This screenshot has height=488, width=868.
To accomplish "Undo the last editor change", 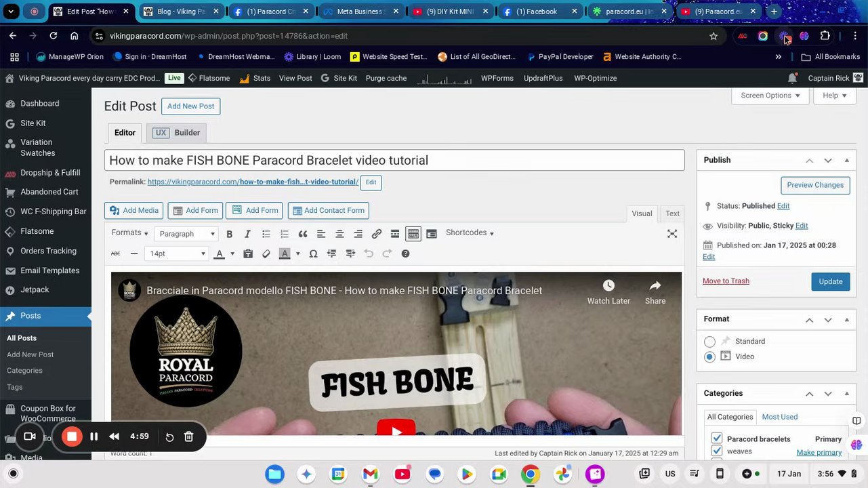I will point(369,253).
